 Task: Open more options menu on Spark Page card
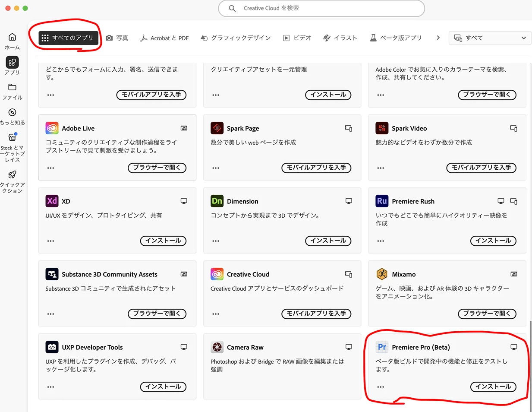[x=216, y=168]
